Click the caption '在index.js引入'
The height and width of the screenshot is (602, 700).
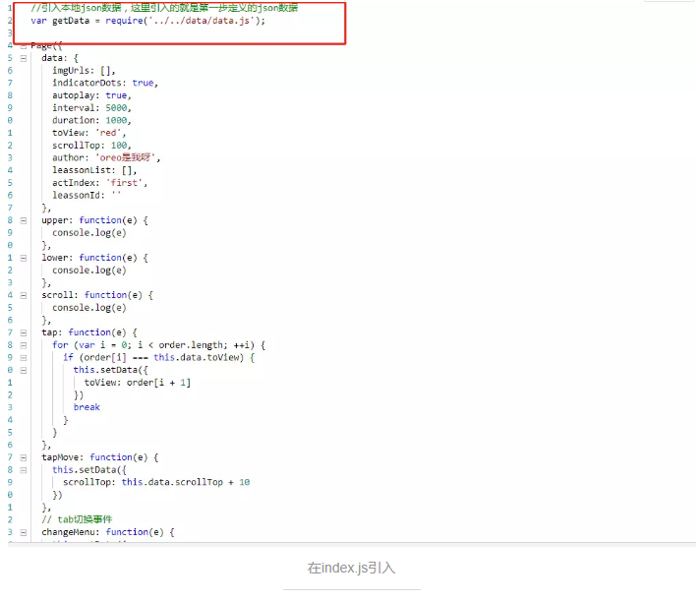[x=351, y=568]
